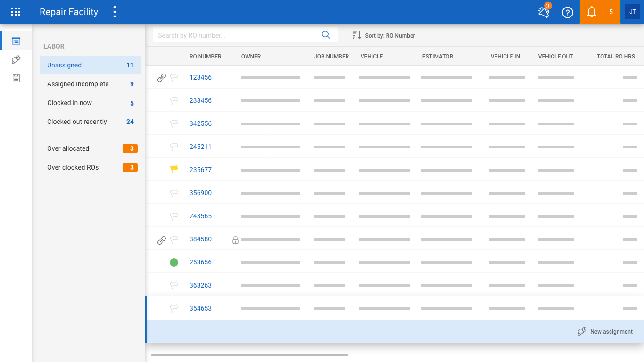This screenshot has width=644, height=362.
Task: Open the apps grid launcher
Action: pyautogui.click(x=16, y=12)
